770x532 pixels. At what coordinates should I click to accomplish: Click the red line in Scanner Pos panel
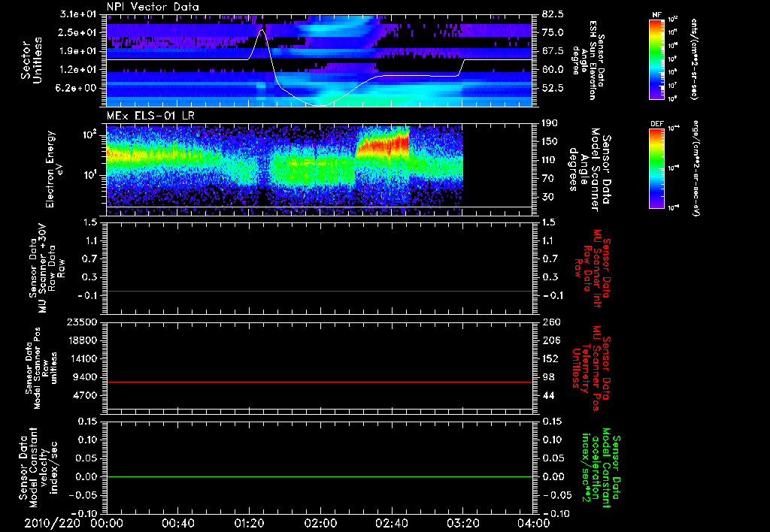tap(320, 382)
